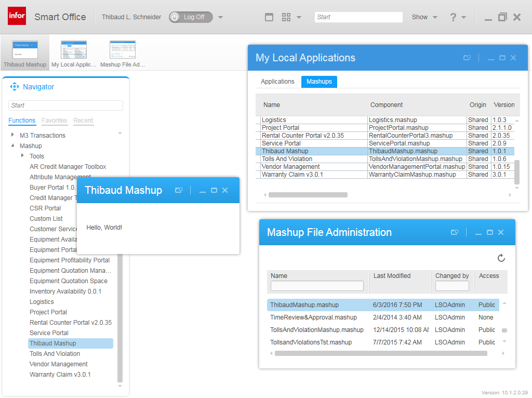Click the horizontal scrollbar in My Local Applications
532x398 pixels.
pyautogui.click(x=308, y=195)
